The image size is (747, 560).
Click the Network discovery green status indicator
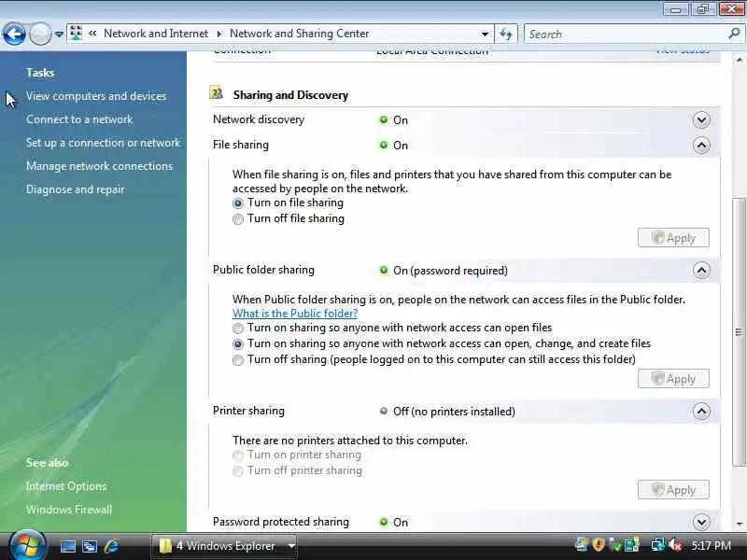(x=384, y=119)
